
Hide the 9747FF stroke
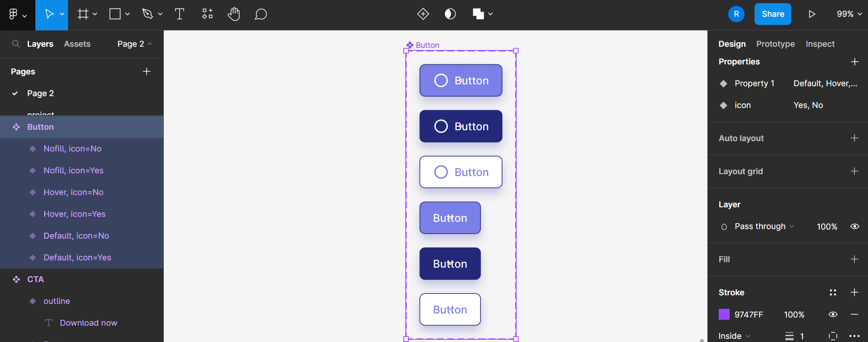833,314
